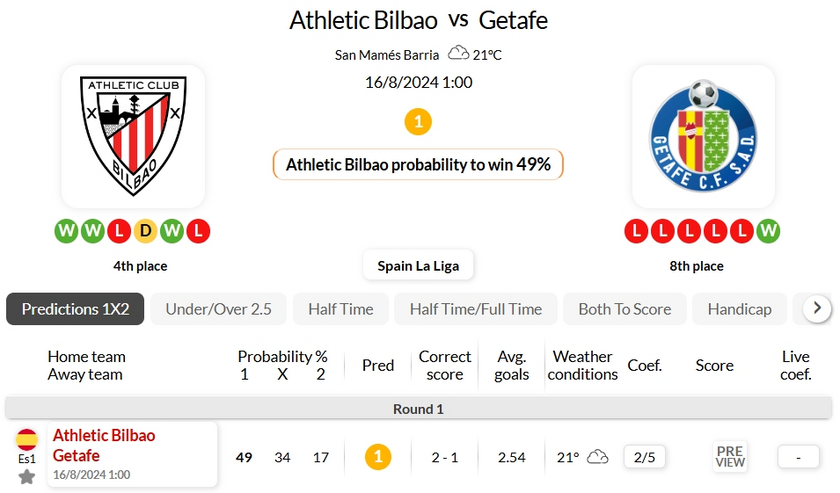
Task: Switch to the Under/Over 2.5 tab
Action: coord(218,309)
